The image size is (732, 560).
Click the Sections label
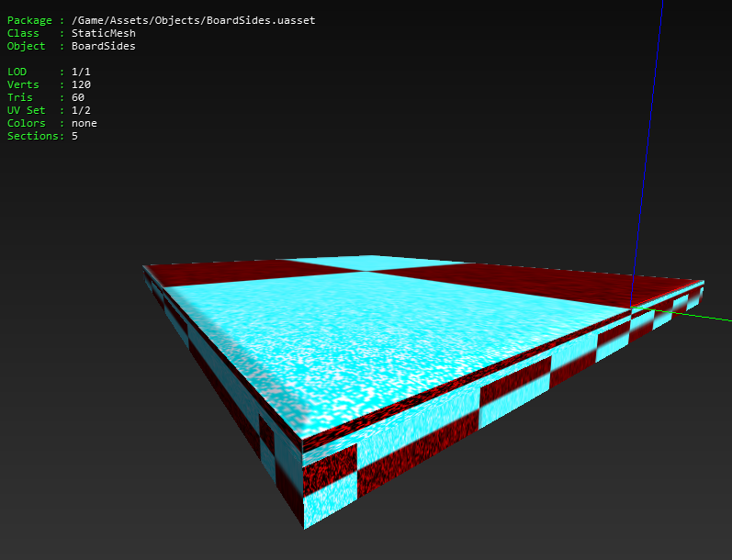coord(33,136)
